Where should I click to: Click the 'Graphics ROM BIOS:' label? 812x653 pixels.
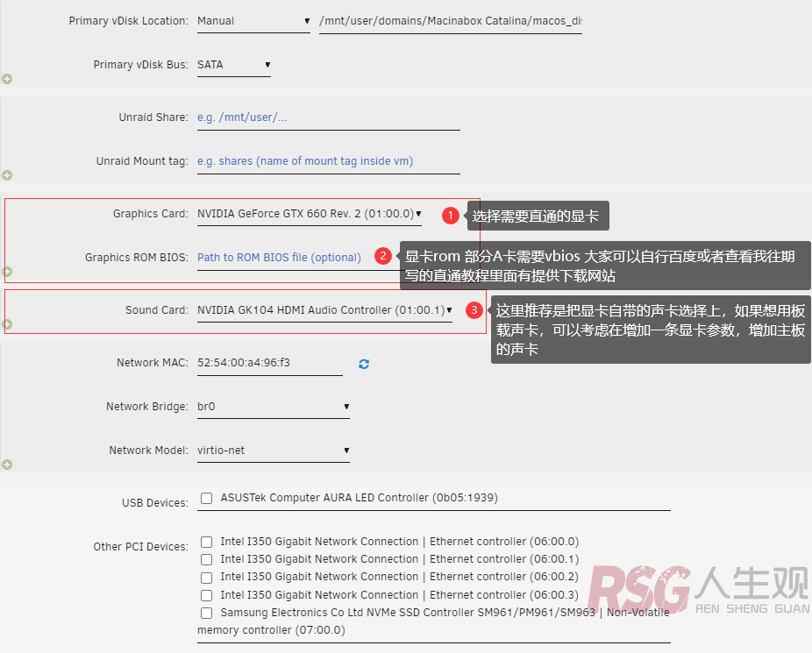137,258
